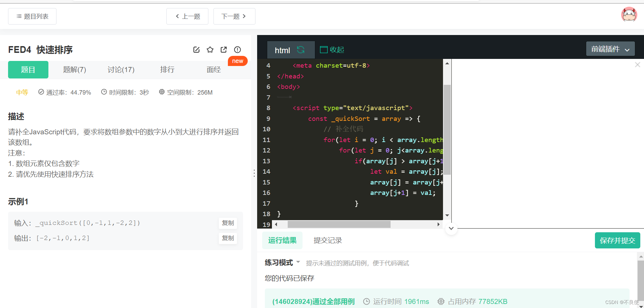Click the share external link icon

pos(224,50)
